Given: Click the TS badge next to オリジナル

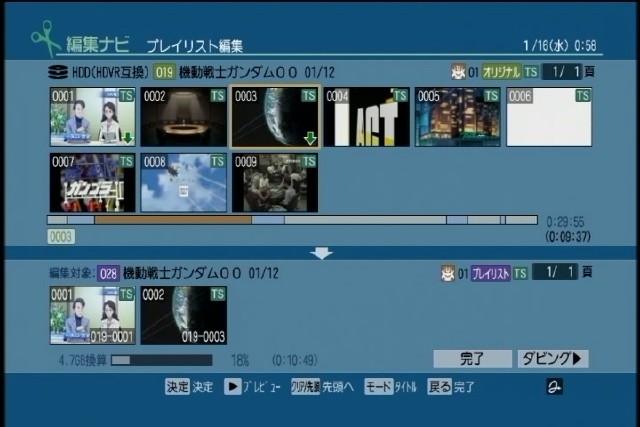Looking at the screenshot, I should pyautogui.click(x=531, y=72).
